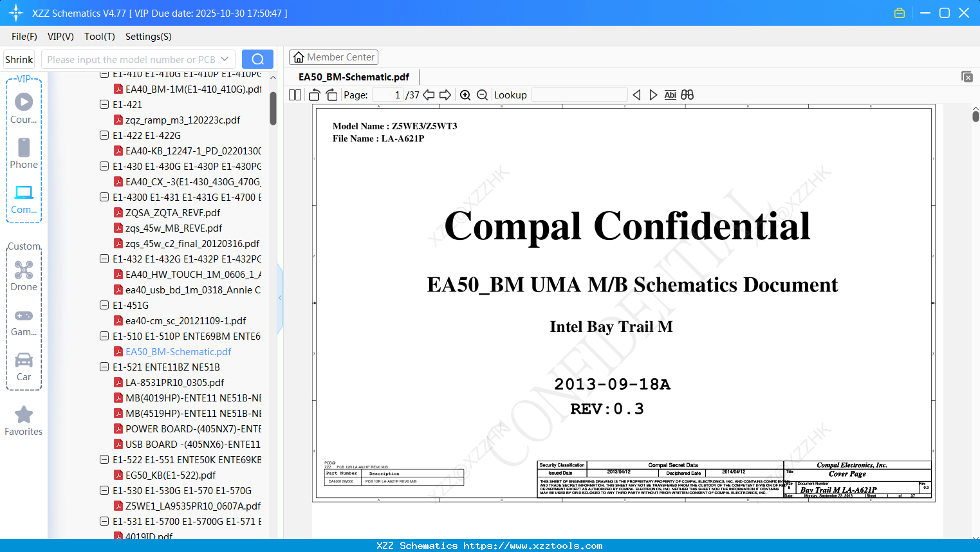
Task: Open the Settings(S) menu
Action: [149, 37]
